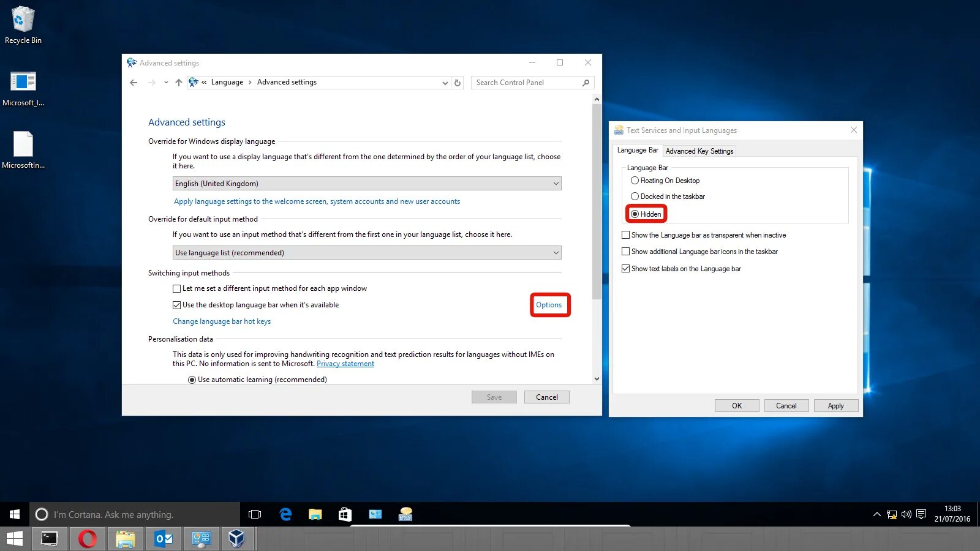Click the Cortana 'Ask me anything' search box

tap(135, 514)
